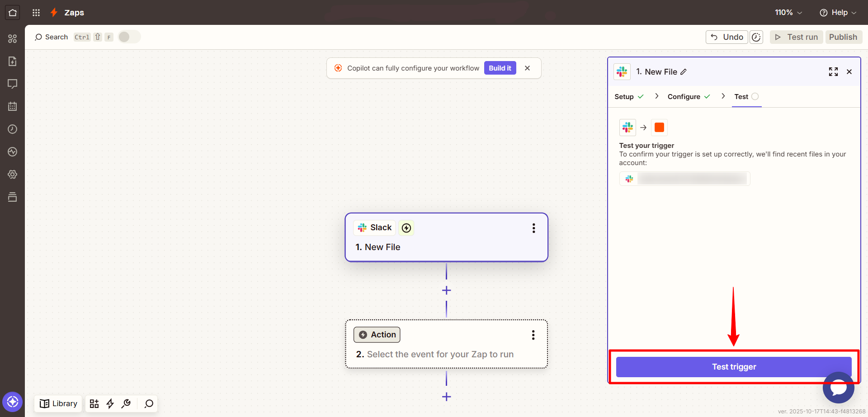Open the file export sidebar icon

(13, 61)
